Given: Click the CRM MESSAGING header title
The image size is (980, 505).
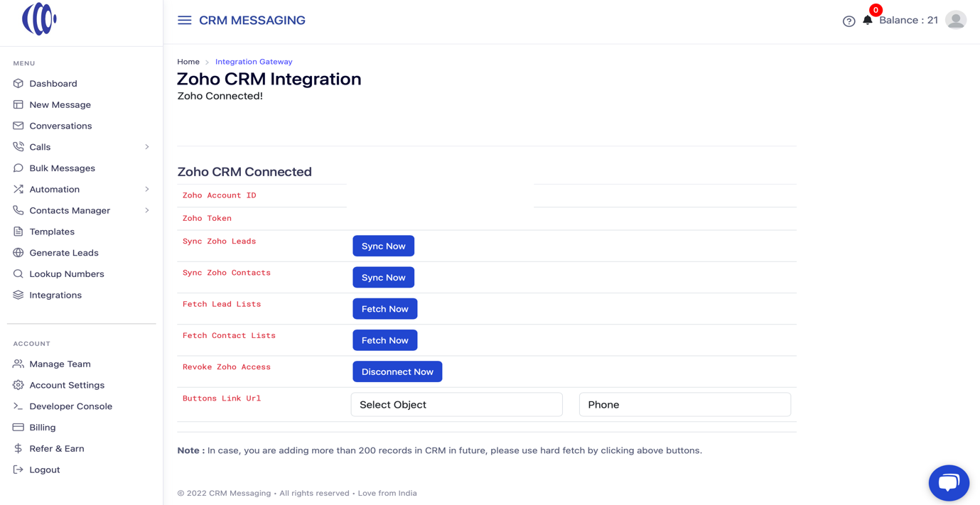Looking at the screenshot, I should coord(252,21).
